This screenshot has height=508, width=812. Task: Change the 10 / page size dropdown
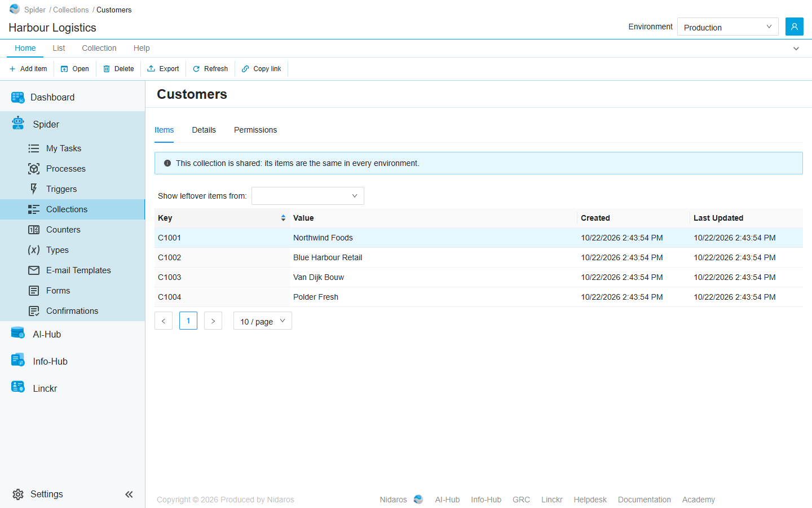click(x=263, y=321)
